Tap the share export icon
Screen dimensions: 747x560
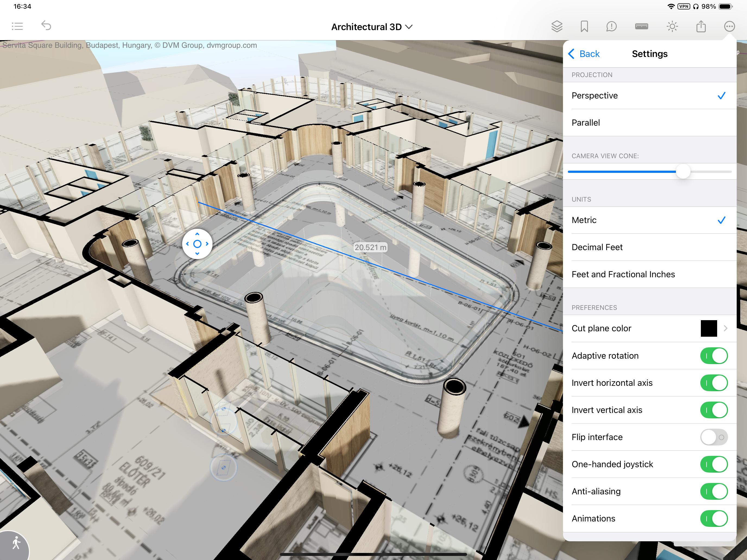(701, 26)
